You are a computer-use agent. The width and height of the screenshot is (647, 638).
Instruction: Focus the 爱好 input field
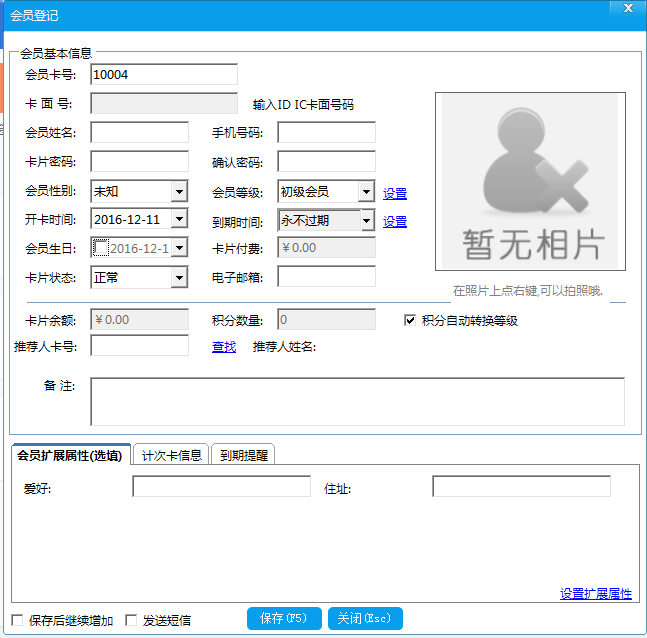[x=221, y=486]
